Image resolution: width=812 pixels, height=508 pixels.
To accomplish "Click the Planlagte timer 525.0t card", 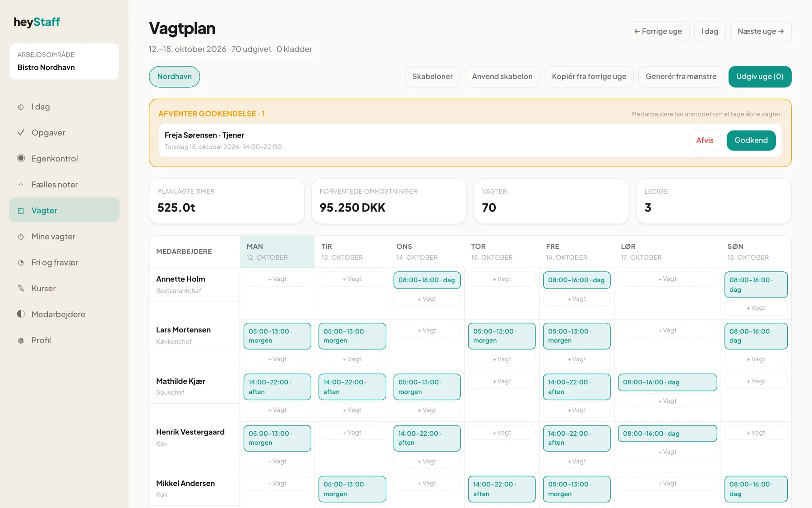I will pos(226,201).
